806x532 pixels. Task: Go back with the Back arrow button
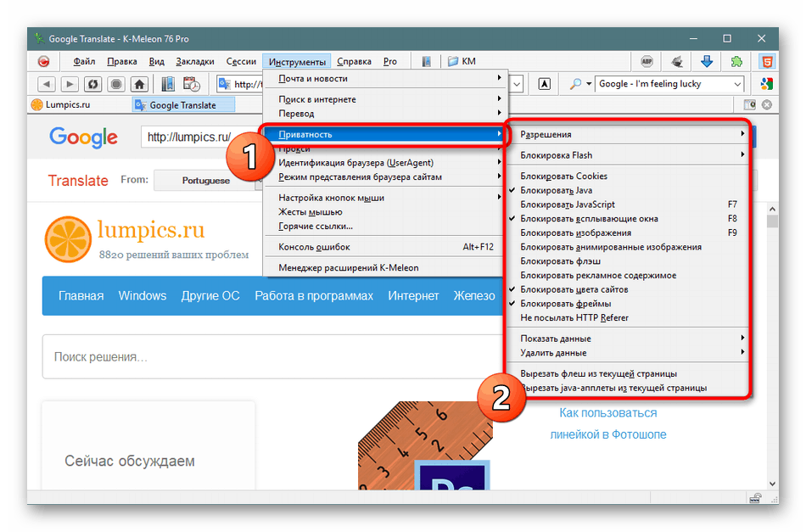point(47,84)
